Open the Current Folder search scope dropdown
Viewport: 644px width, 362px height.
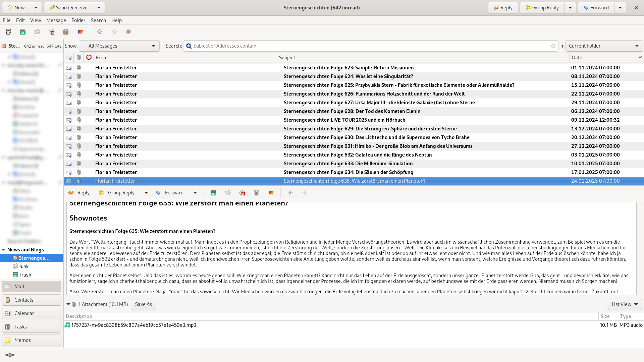[x=603, y=46]
